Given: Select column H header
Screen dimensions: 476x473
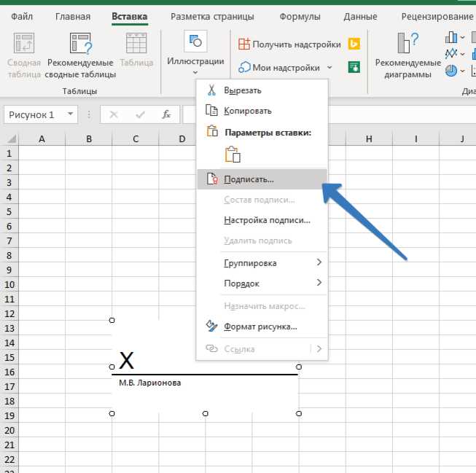Looking at the screenshot, I should 369,139.
